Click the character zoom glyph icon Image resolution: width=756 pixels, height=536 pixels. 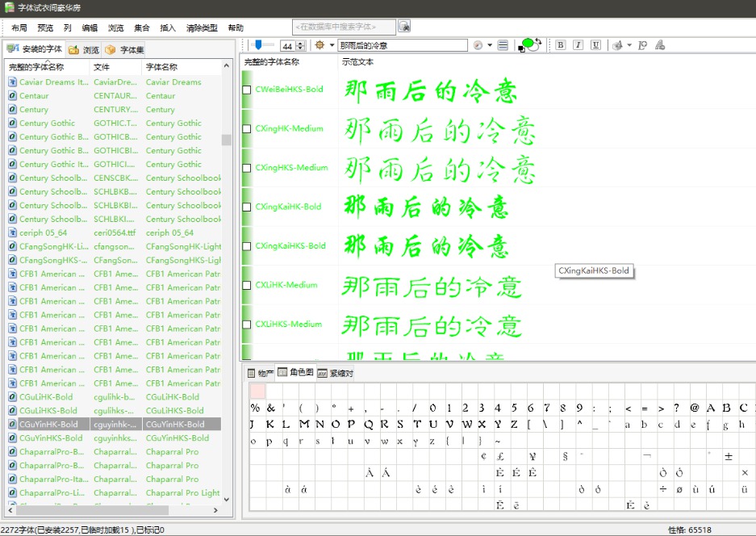pos(642,45)
